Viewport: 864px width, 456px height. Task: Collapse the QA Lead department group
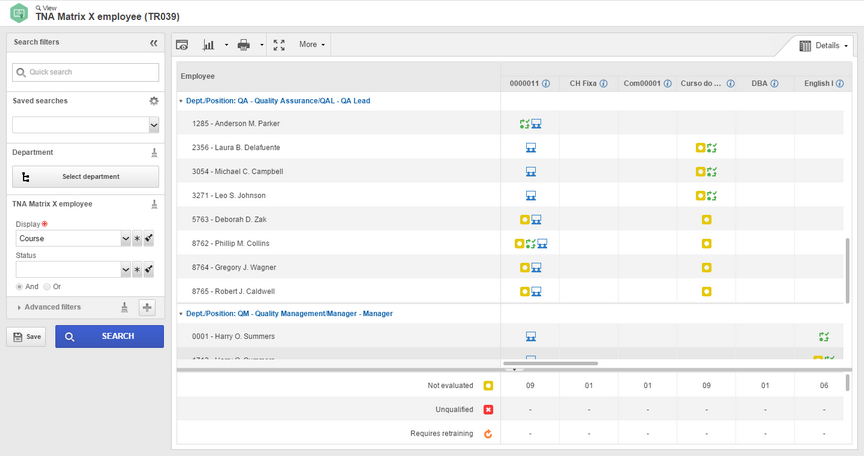pyautogui.click(x=181, y=101)
